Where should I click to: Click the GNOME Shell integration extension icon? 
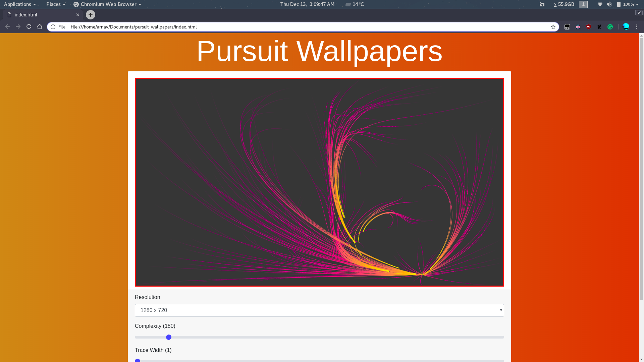point(599,27)
